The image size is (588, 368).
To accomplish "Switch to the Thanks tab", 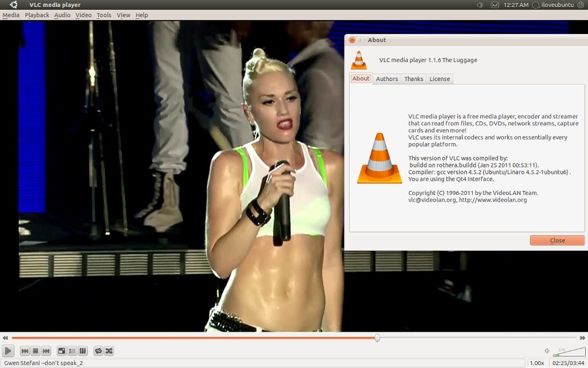I will click(x=413, y=79).
